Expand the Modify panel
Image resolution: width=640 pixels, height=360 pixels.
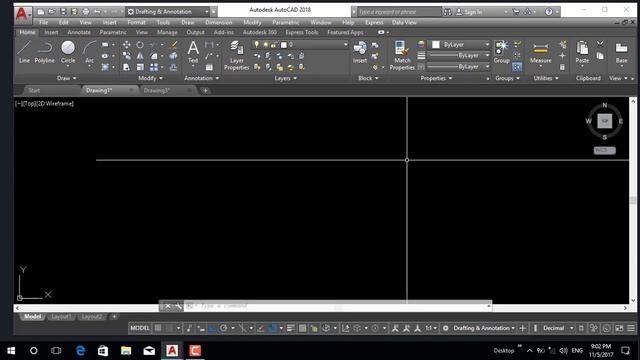150,78
